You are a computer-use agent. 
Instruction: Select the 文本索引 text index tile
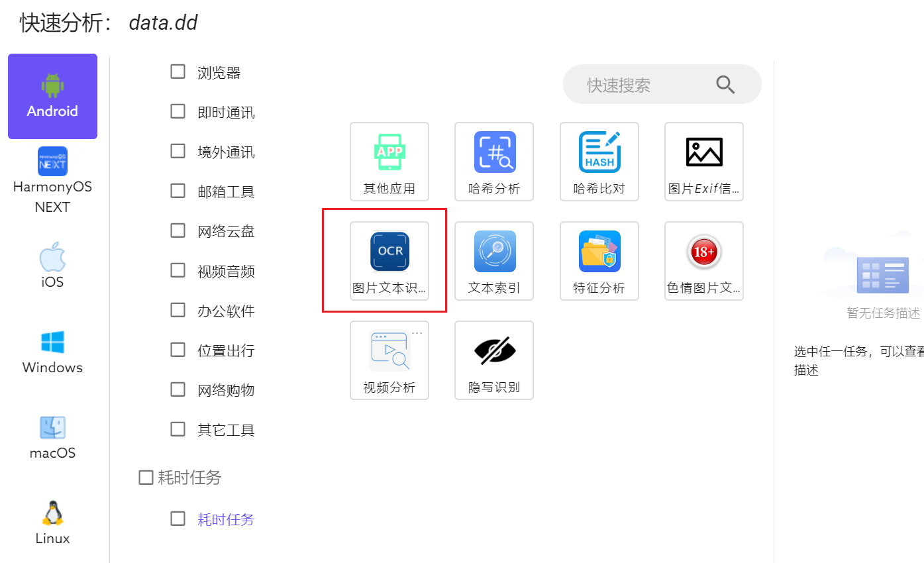pyautogui.click(x=494, y=261)
